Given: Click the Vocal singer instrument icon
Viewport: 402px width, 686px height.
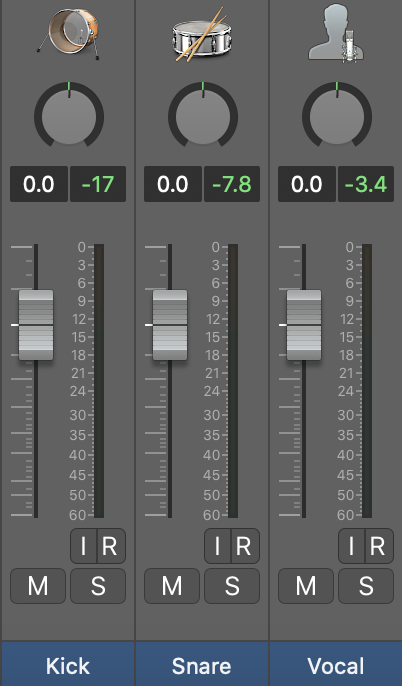Looking at the screenshot, I should click(336, 32).
